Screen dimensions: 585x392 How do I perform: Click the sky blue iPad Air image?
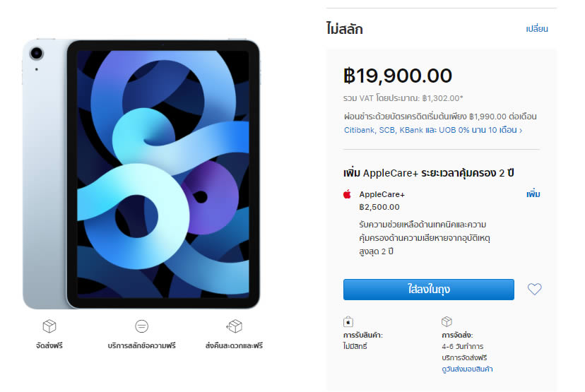(x=141, y=175)
